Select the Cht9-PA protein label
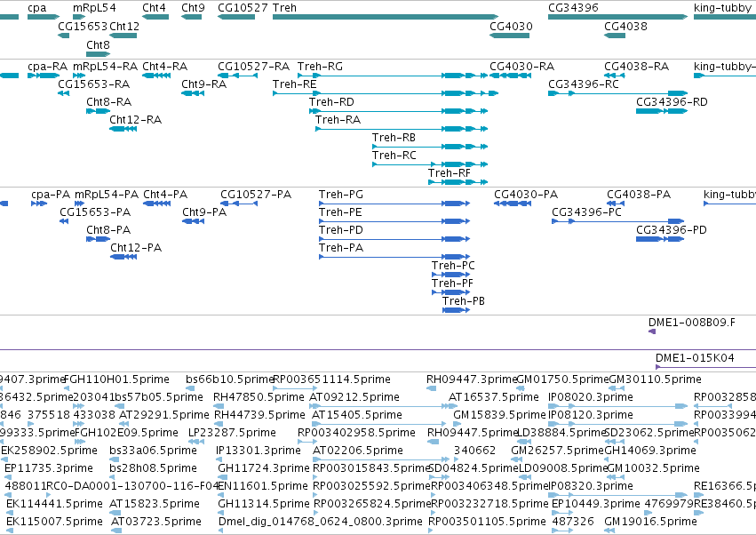This screenshot has height=535, width=756. (204, 212)
